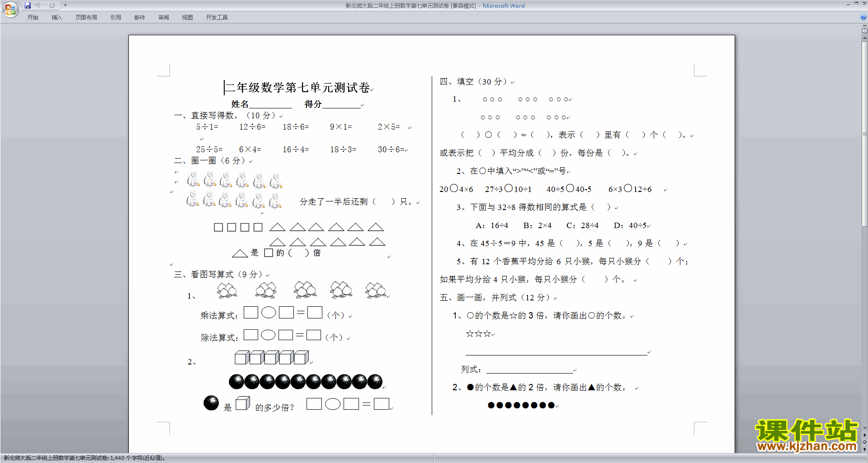Open the 引用 ribbon tab
The image size is (868, 463).
point(115,18)
